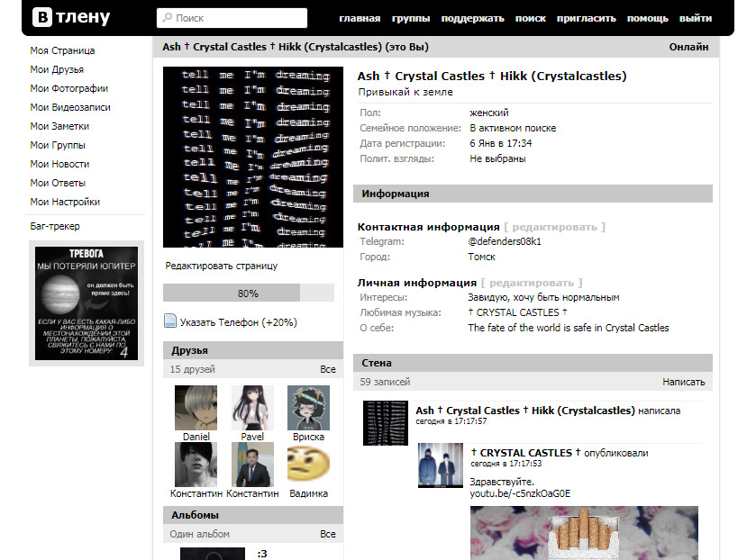The image size is (756, 560).
Task: Open Мои Видеозаписи in sidebar
Action: pos(70,107)
